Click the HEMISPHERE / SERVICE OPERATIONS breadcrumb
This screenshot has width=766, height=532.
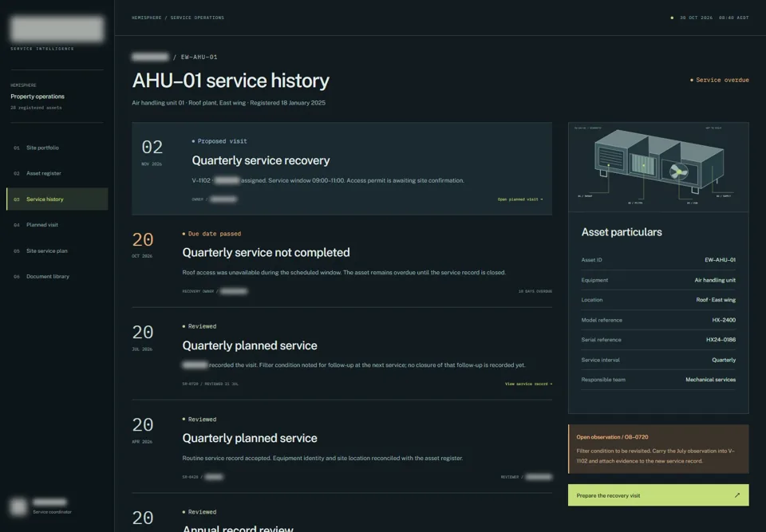[178, 18]
